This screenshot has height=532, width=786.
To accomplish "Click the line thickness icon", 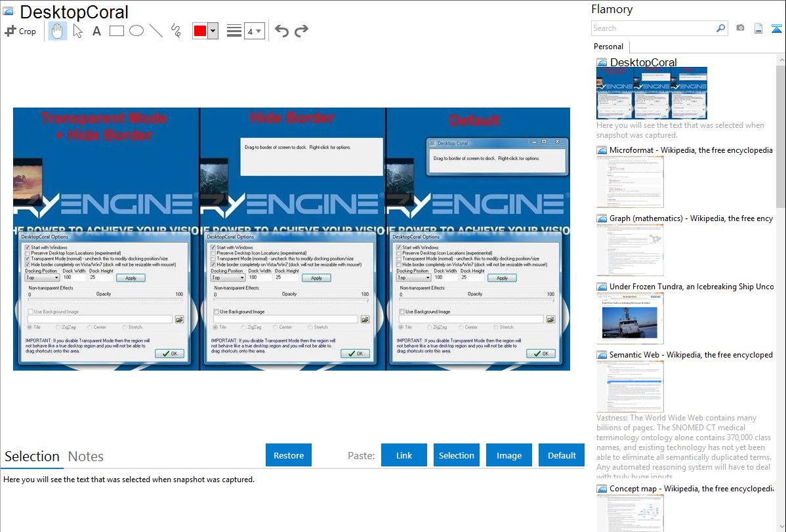I will pos(234,31).
